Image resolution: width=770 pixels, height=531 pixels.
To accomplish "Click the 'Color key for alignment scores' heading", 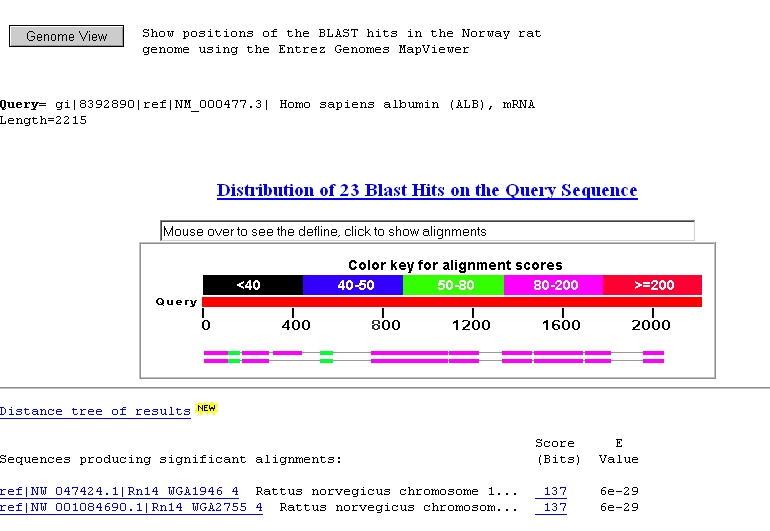I will click(455, 265).
